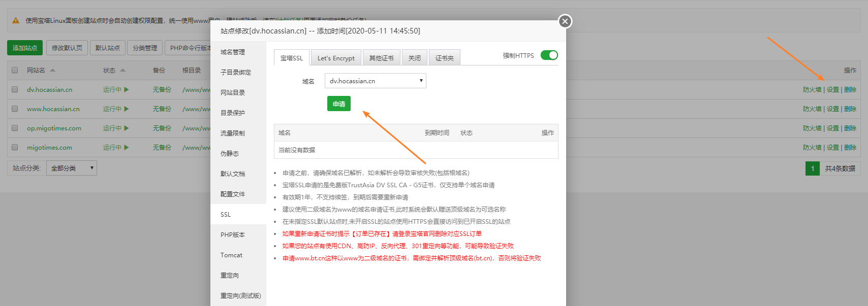
Task: Click the running-status arrow for op.migotimes.com
Action: click(x=127, y=128)
